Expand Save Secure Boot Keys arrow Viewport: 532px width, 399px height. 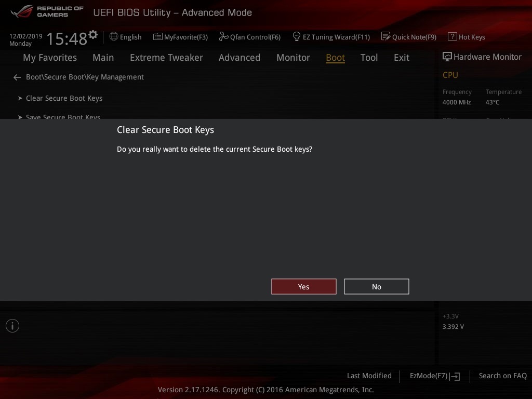click(x=20, y=117)
